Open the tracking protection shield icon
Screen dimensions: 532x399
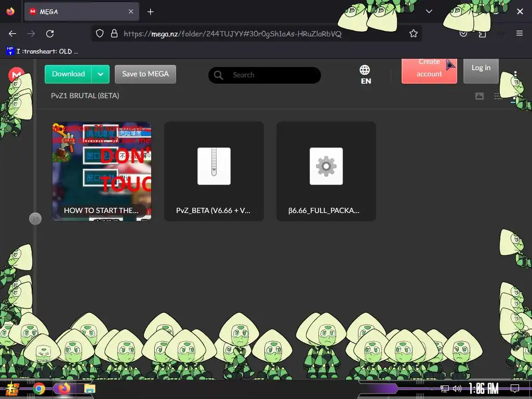tap(99, 33)
